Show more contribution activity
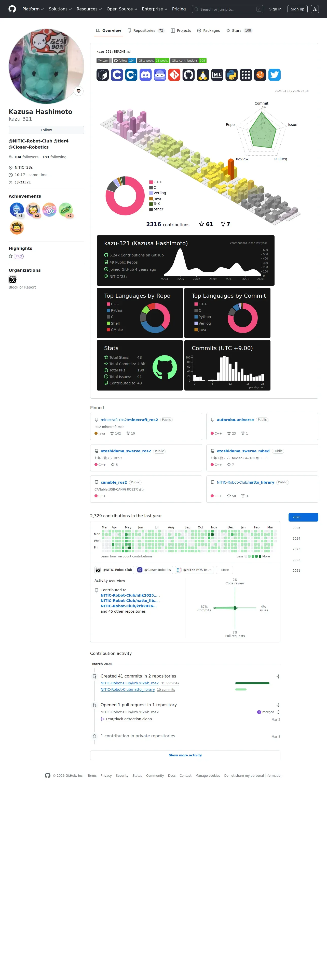The width and height of the screenshot is (327, 980). (x=185, y=755)
